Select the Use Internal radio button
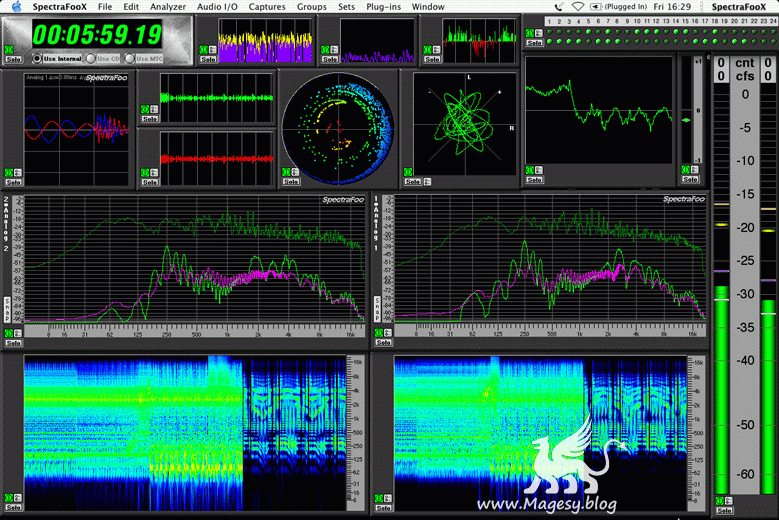The image size is (779, 520). (39, 58)
